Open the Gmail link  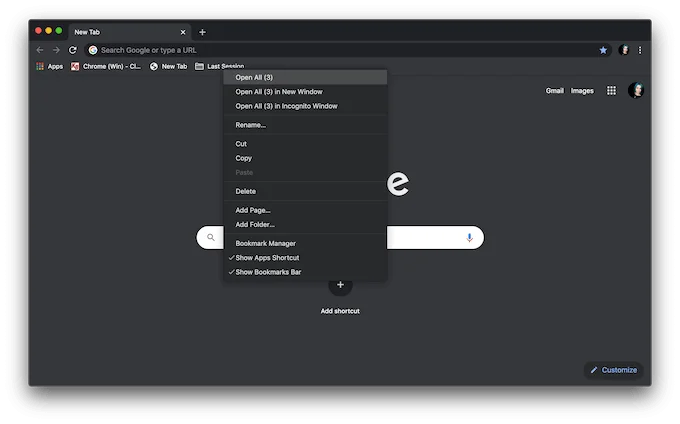[554, 91]
